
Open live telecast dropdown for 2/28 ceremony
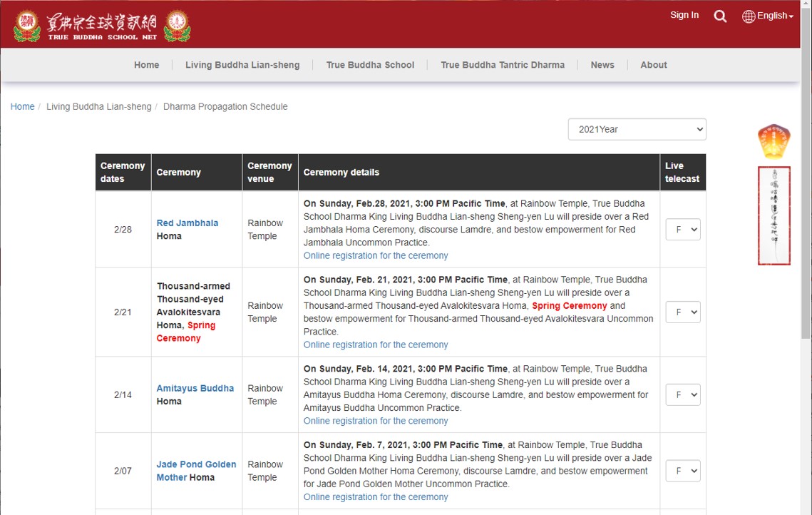coord(683,230)
